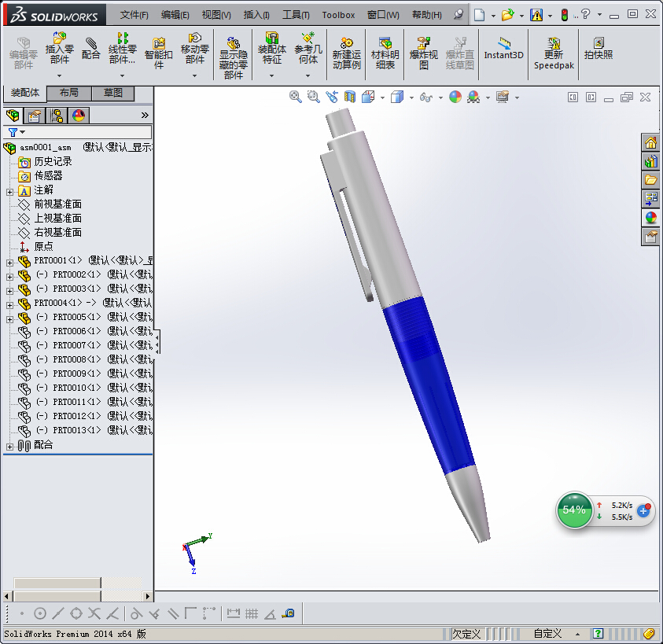Open the FeatureManager design tree tab

point(13,115)
